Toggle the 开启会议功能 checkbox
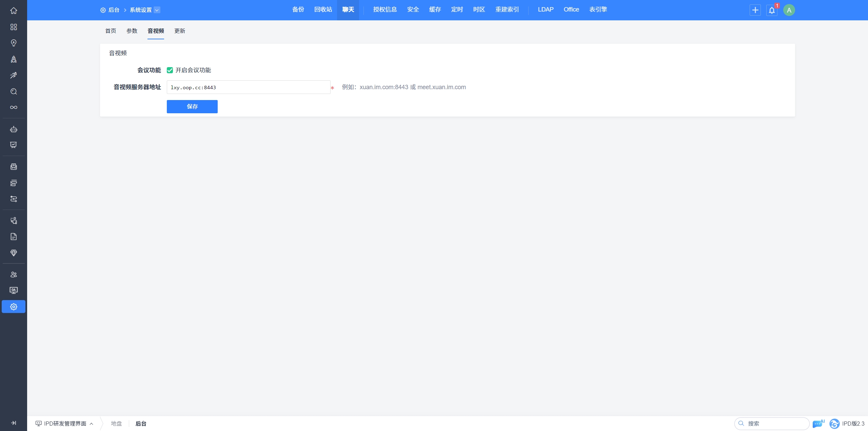Screen dimensions: 868x431 (170, 70)
